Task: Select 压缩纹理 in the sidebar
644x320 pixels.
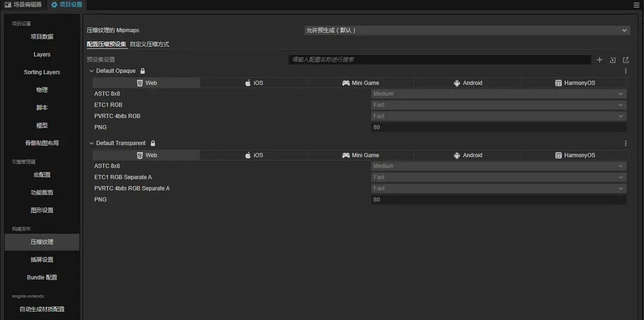Action: 42,242
